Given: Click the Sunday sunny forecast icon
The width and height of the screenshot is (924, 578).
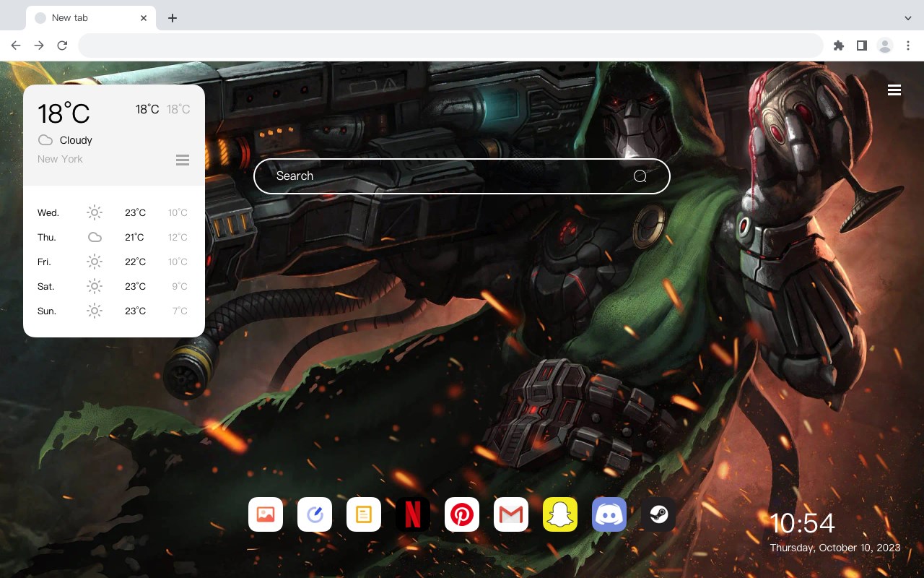Looking at the screenshot, I should point(95,311).
